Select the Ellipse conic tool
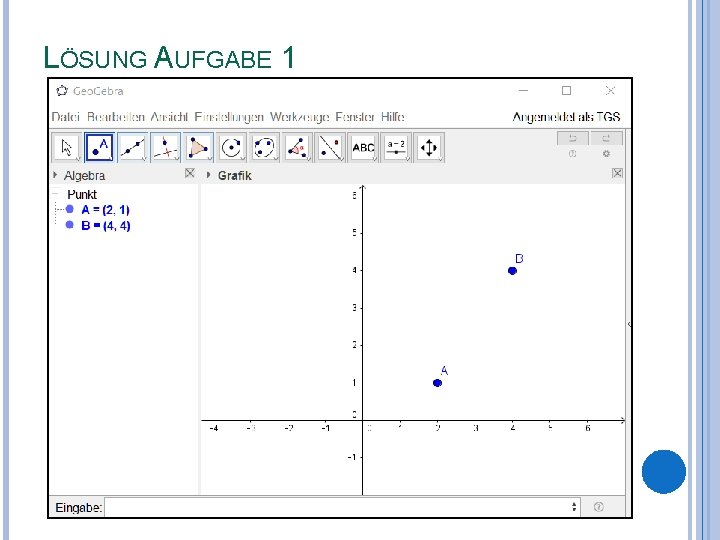Viewport: 720px width, 540px height. 264,147
